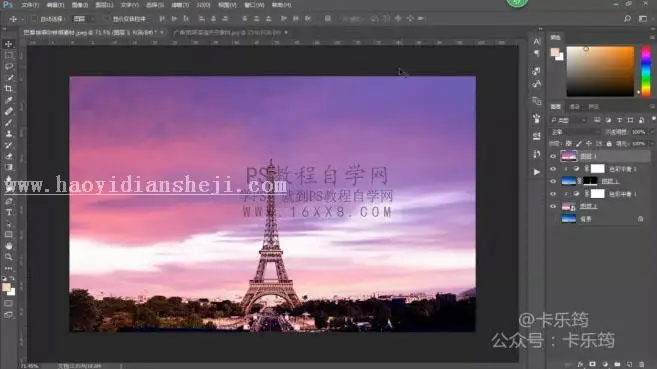Screen dimensions: 657x369
Task: Lock all attributes of selected layer
Action: click(609, 144)
